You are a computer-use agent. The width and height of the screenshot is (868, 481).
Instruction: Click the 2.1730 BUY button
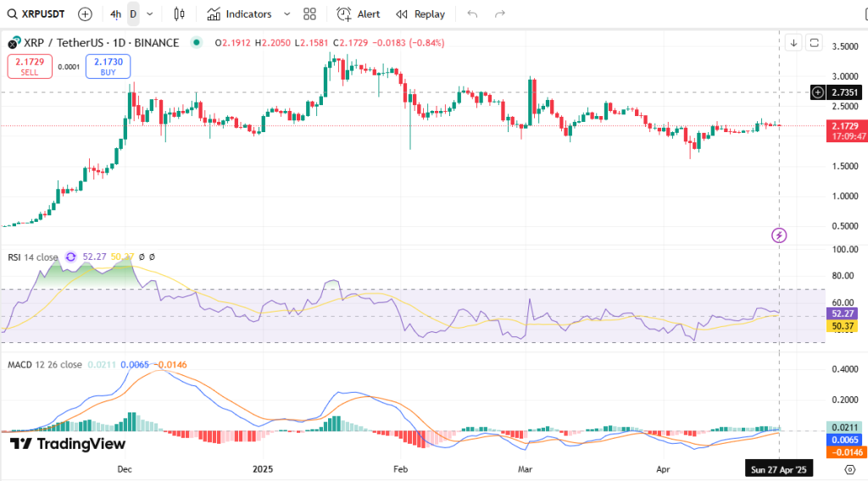[x=108, y=66]
